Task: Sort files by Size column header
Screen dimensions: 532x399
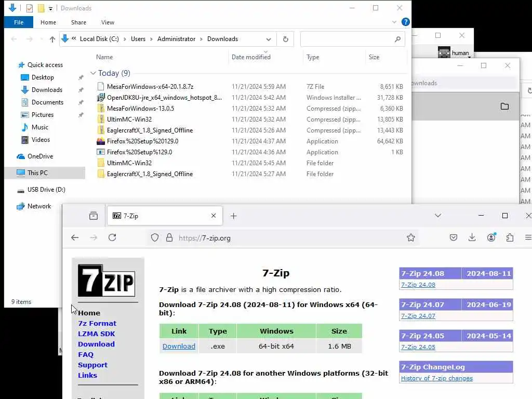Action: [x=374, y=57]
